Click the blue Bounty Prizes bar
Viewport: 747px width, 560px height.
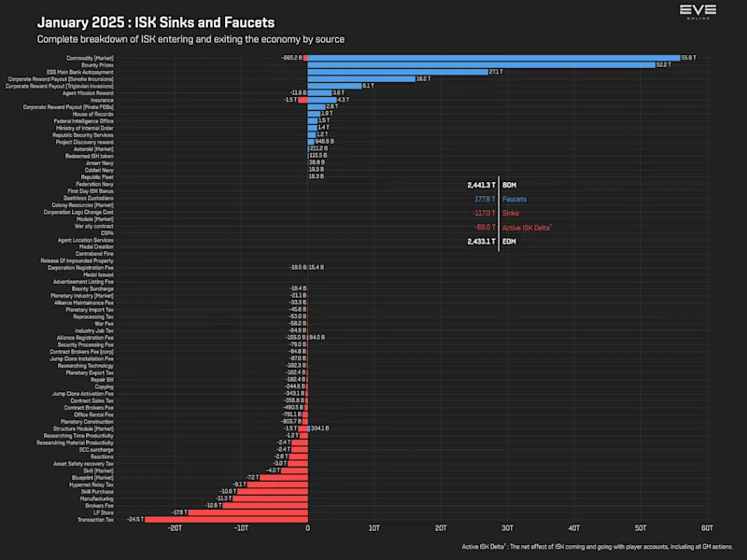click(481, 65)
